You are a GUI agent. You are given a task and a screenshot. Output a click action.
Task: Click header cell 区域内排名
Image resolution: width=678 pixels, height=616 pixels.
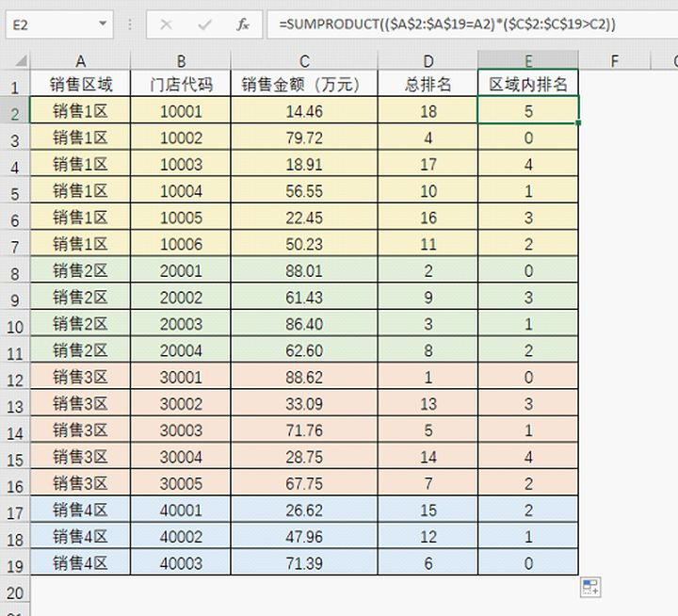[528, 84]
